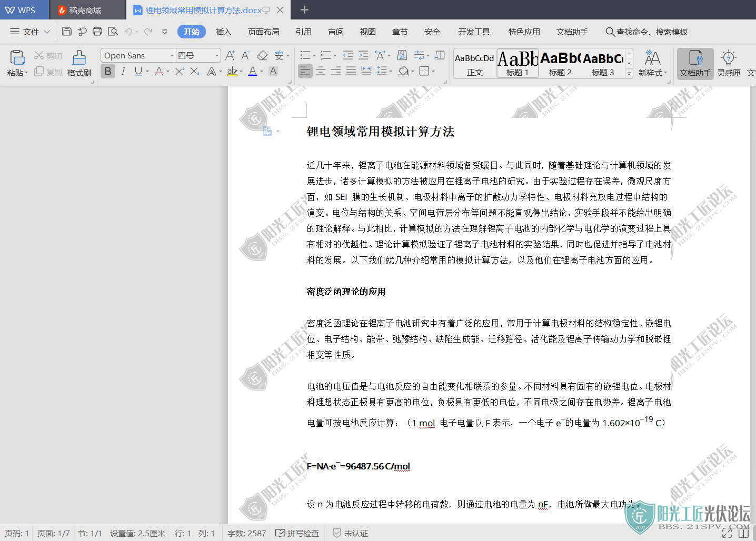Open line spacing dropdown

click(391, 72)
